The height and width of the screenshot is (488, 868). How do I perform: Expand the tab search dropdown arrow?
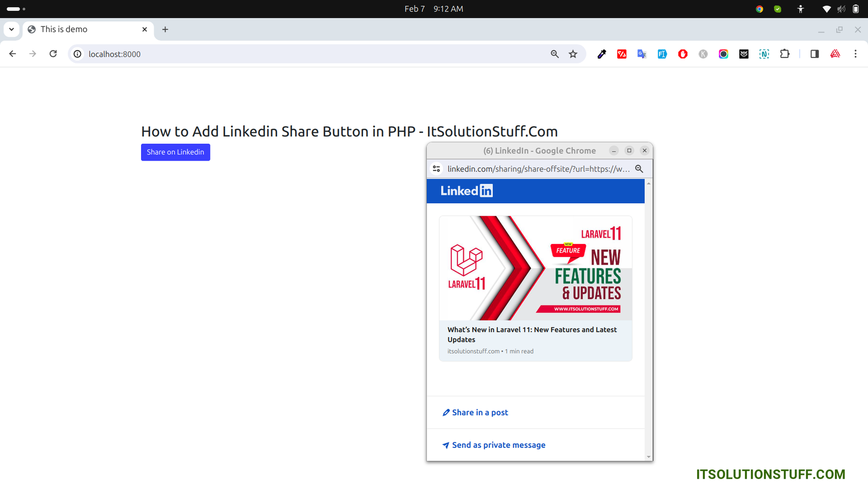coord(11,29)
